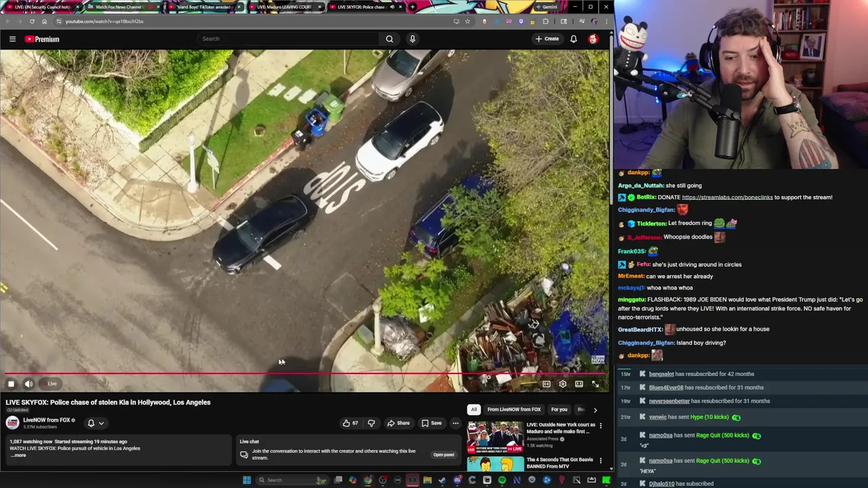The height and width of the screenshot is (488, 868).
Task: Click the browser address bar URL
Action: pos(104,21)
